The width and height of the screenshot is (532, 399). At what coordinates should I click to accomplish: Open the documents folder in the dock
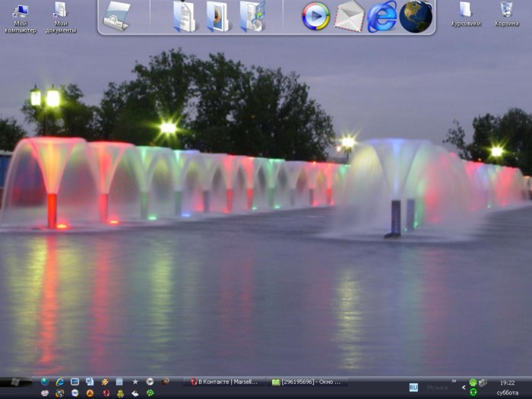pos(185,16)
